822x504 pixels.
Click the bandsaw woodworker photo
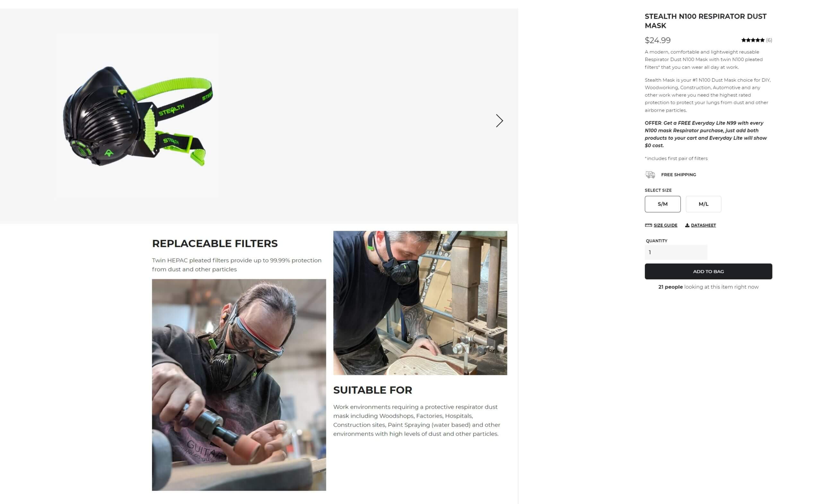(x=420, y=303)
